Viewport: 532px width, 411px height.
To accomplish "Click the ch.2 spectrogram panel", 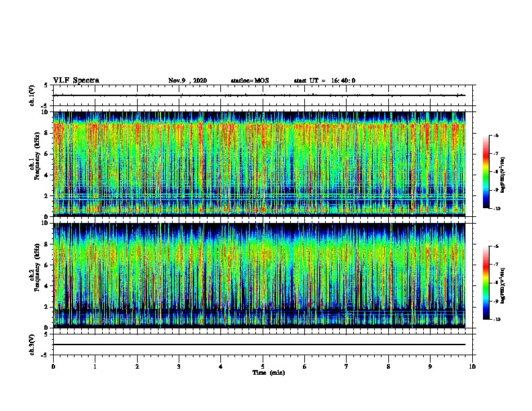I will [259, 275].
